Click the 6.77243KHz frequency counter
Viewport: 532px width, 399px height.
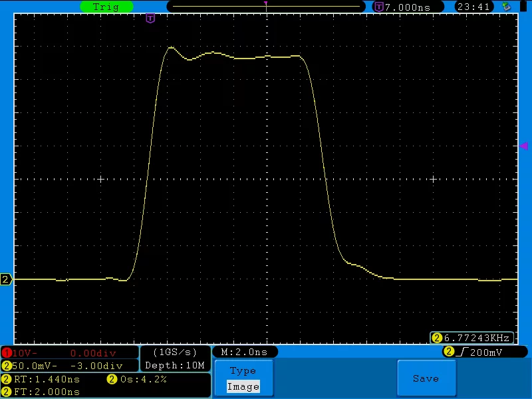click(473, 338)
